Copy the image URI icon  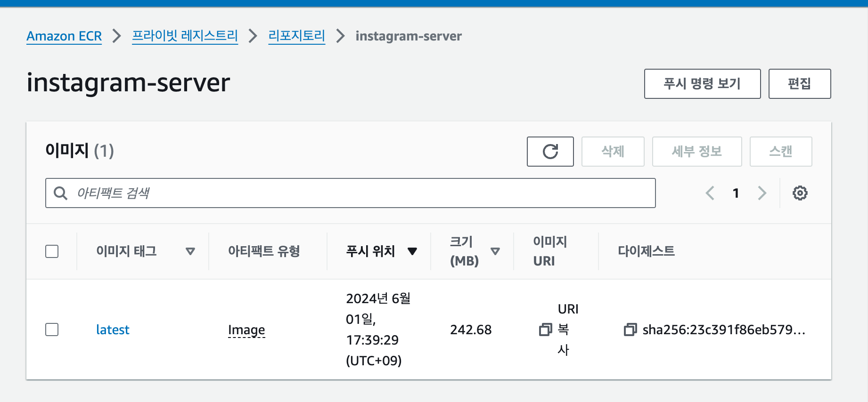(545, 330)
